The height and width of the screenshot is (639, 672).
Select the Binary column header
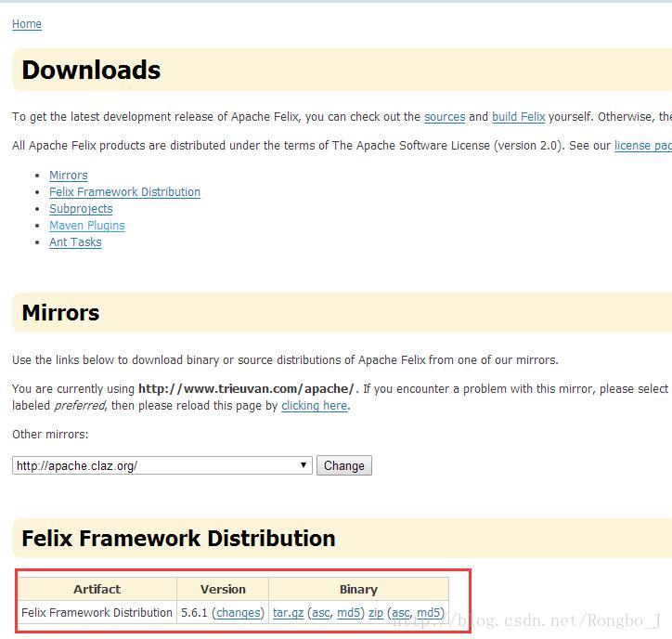pos(358,589)
